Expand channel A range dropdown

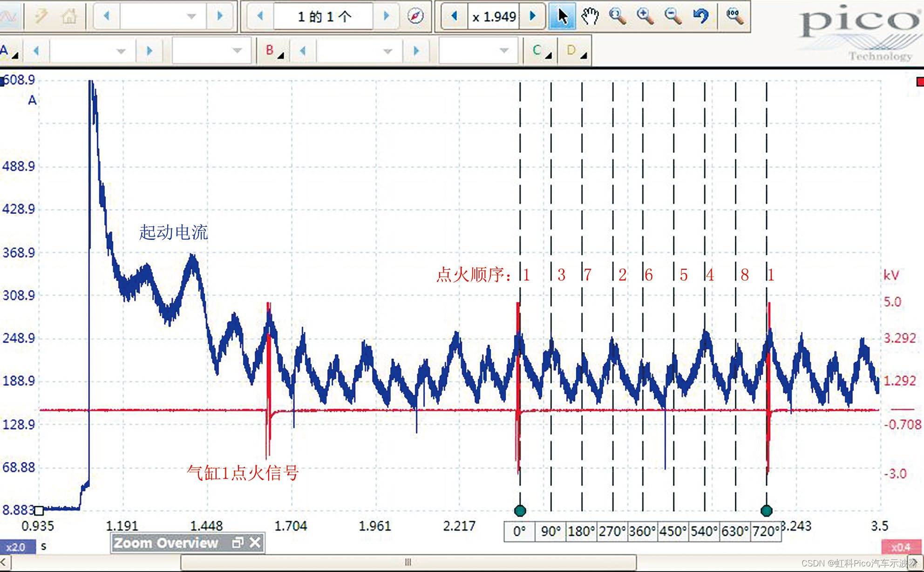(x=121, y=51)
